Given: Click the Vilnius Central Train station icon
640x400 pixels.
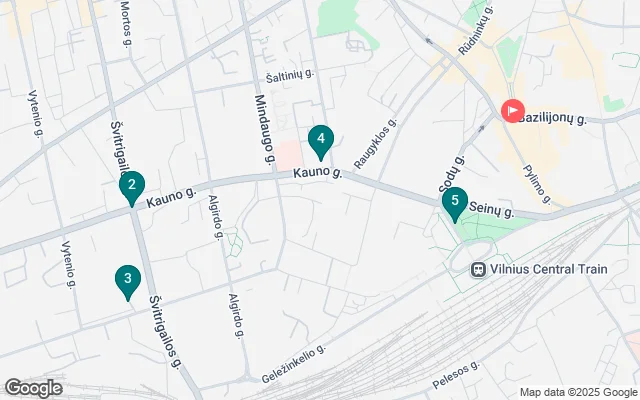Looking at the screenshot, I should [478, 269].
